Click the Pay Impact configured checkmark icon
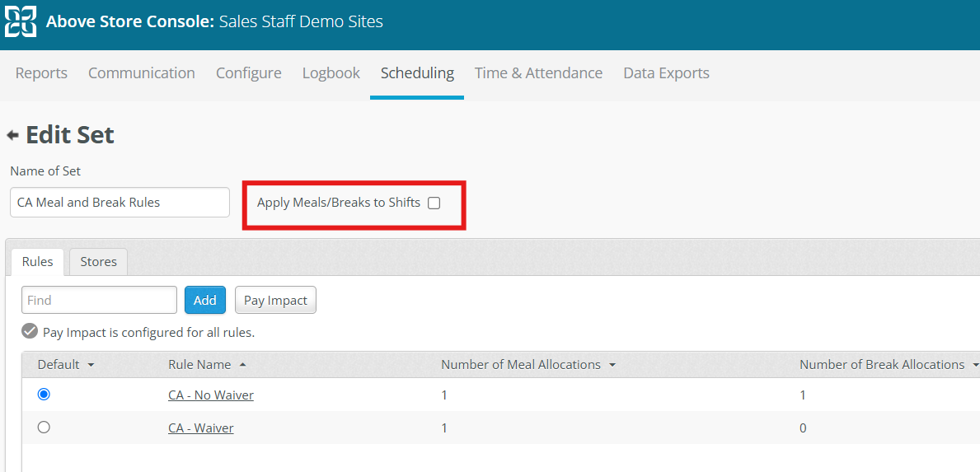 [x=30, y=331]
